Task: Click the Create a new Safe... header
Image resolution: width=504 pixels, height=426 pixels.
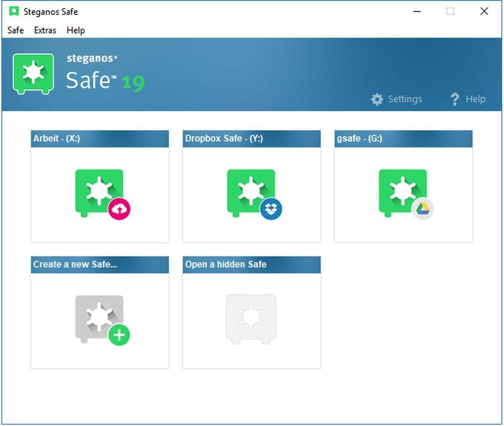Action: point(99,265)
